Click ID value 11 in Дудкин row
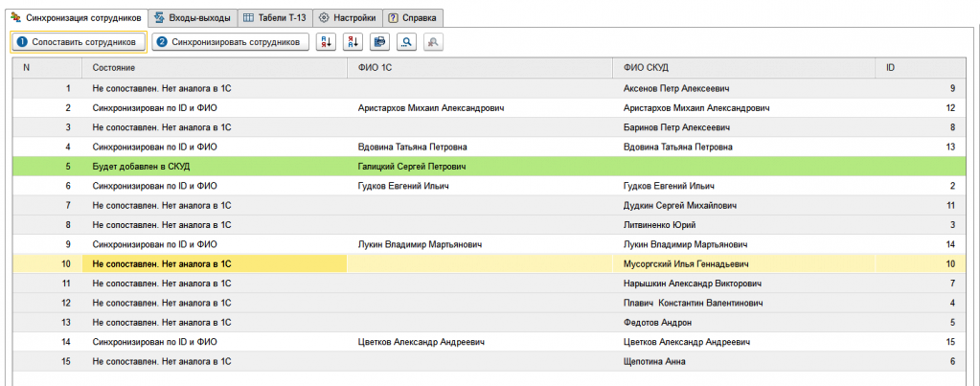Viewport: 980px width, 386px height. pyautogui.click(x=950, y=205)
